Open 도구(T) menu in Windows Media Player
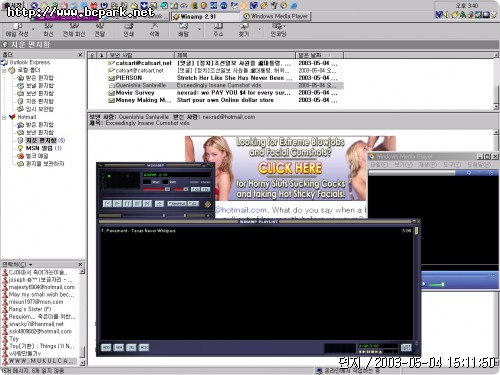Image resolution: width=500 pixels, height=375 pixels. coord(452,165)
